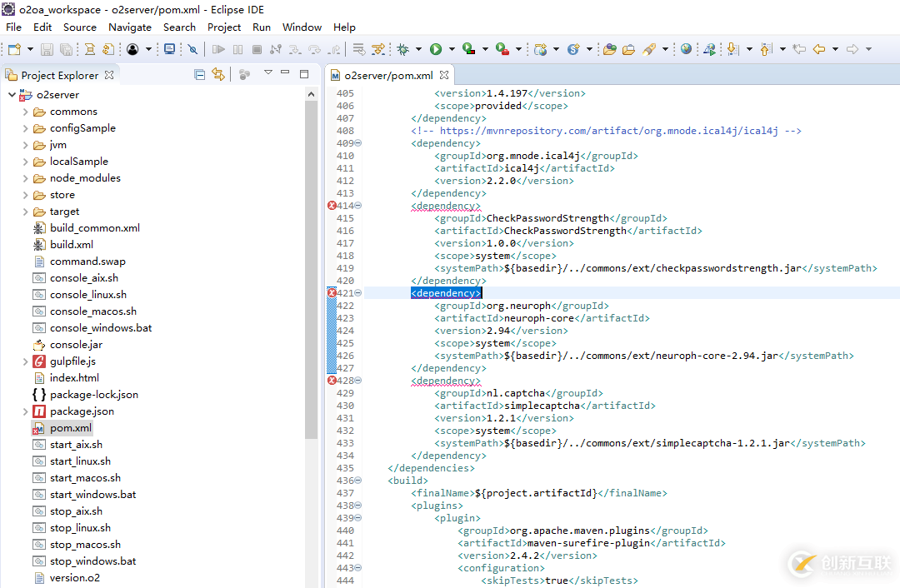Click Collapse All in Project Explorer

(199, 75)
